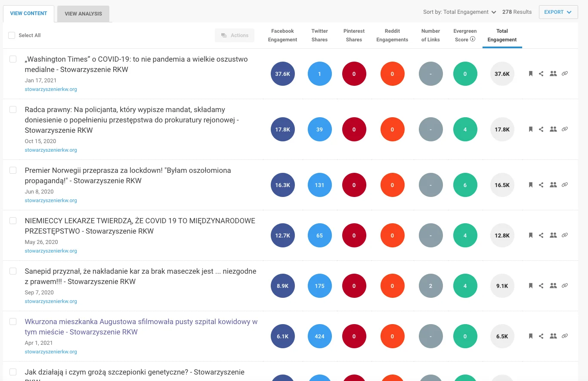Image resolution: width=588 pixels, height=381 pixels.
Task: Check the NIEMIECCY LEKARZE article checkbox
Action: [13, 221]
